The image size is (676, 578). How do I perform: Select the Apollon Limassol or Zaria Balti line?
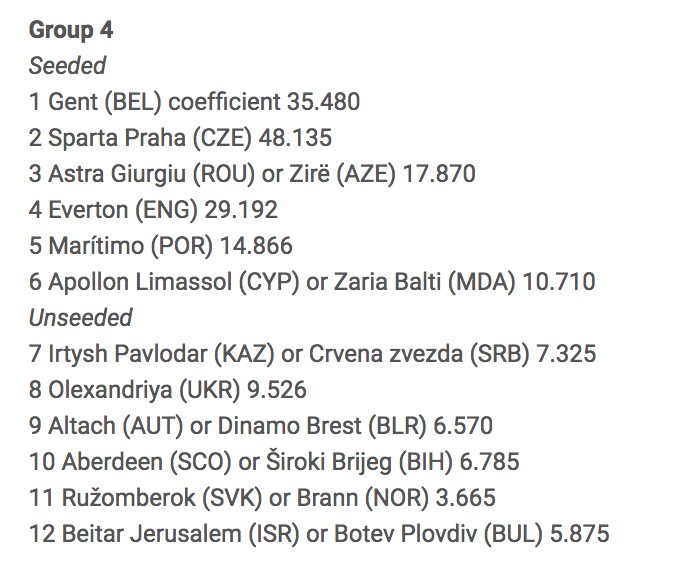(x=312, y=282)
